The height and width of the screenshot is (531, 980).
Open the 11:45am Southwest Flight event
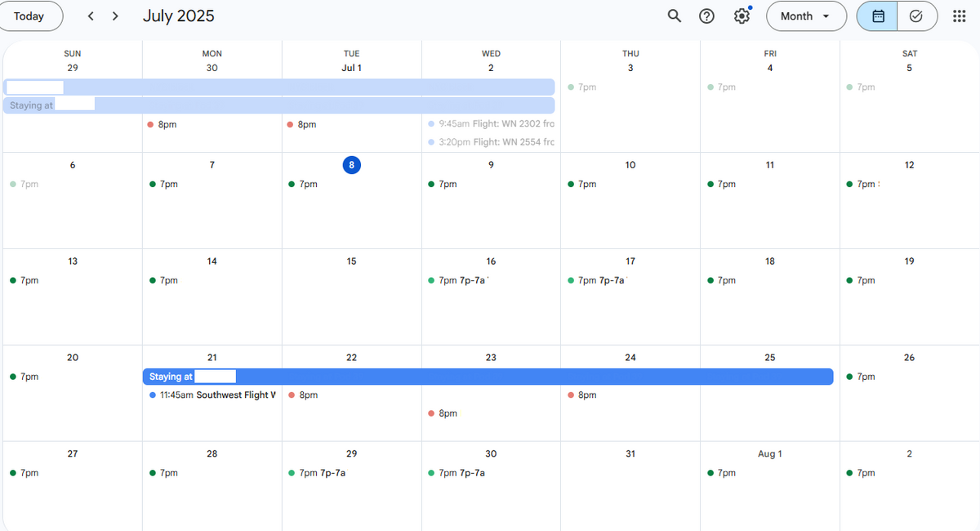tap(212, 395)
